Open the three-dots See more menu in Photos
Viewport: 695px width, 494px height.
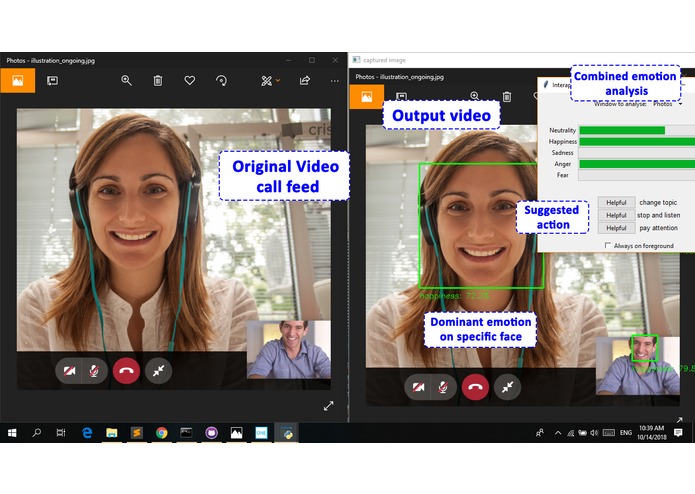(x=335, y=81)
